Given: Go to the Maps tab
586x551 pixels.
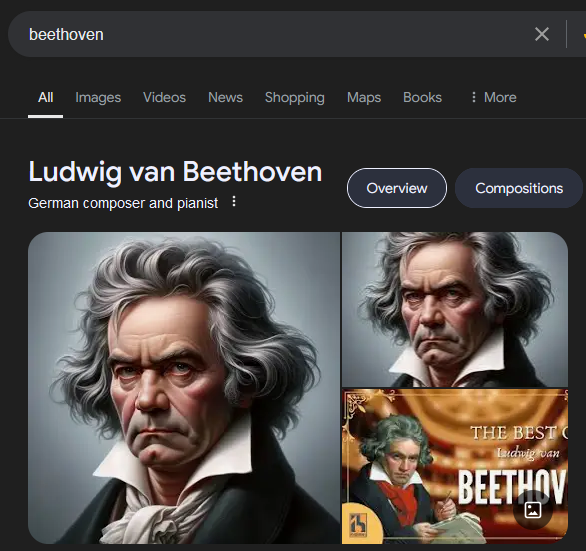Looking at the screenshot, I should (364, 97).
